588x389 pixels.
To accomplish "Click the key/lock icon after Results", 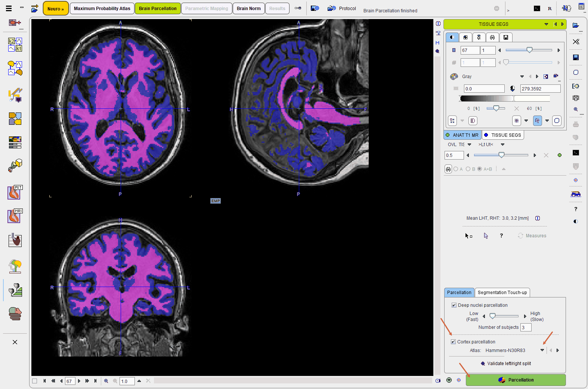I will (x=298, y=8).
